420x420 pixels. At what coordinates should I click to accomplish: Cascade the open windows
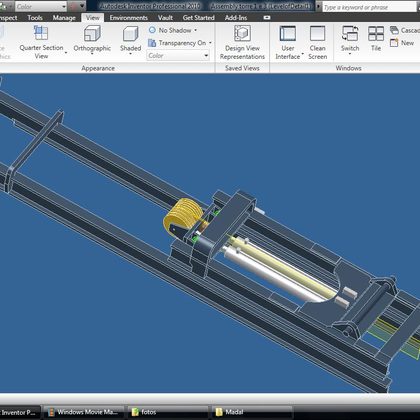[405, 30]
